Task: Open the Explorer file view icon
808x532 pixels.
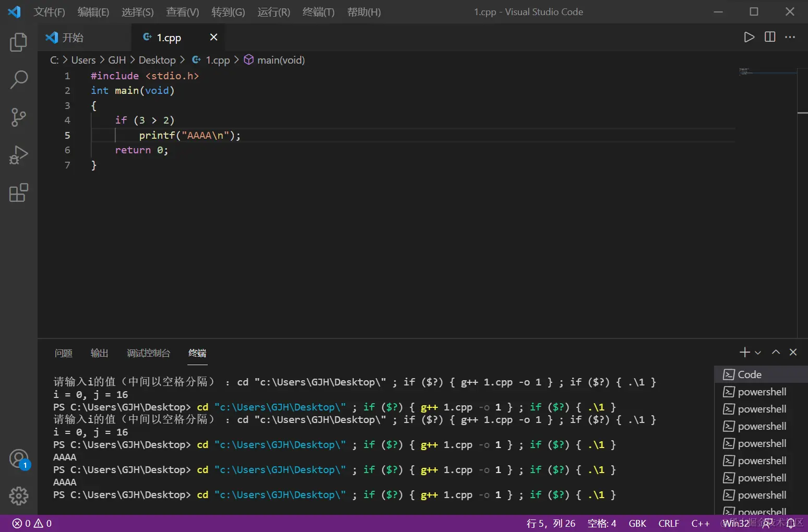Action: 18,42
